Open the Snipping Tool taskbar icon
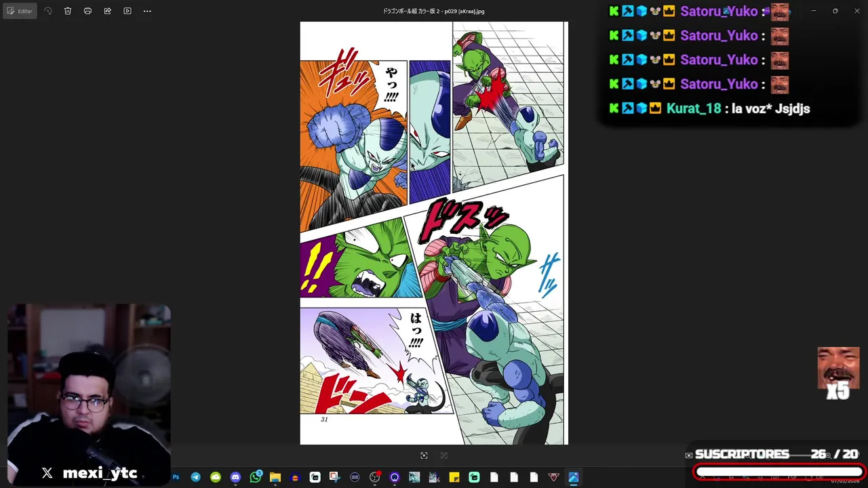Viewport: 868px width, 488px height. [x=335, y=477]
